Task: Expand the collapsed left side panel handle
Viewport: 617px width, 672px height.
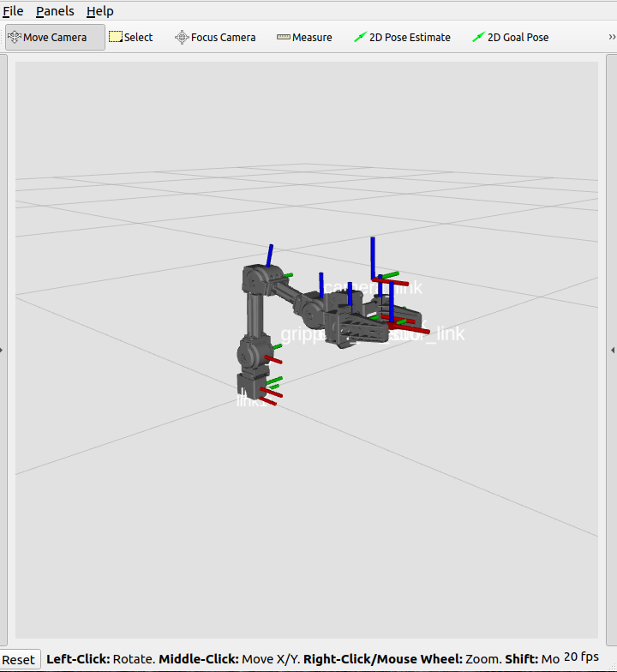Action: point(2,350)
